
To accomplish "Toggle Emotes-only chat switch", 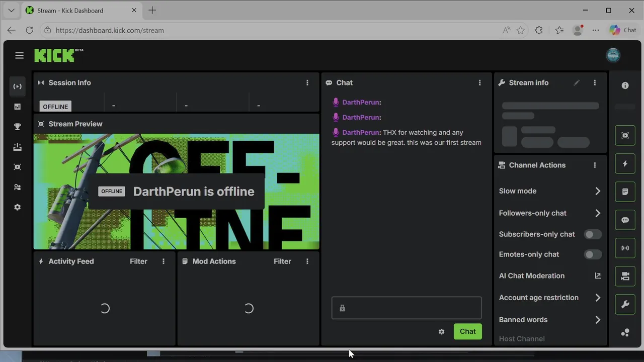I will pyautogui.click(x=593, y=254).
